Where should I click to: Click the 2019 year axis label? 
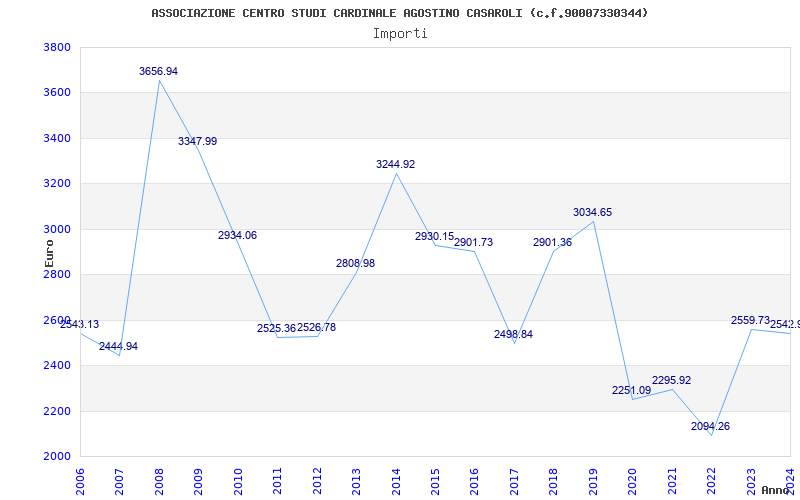tap(593, 482)
